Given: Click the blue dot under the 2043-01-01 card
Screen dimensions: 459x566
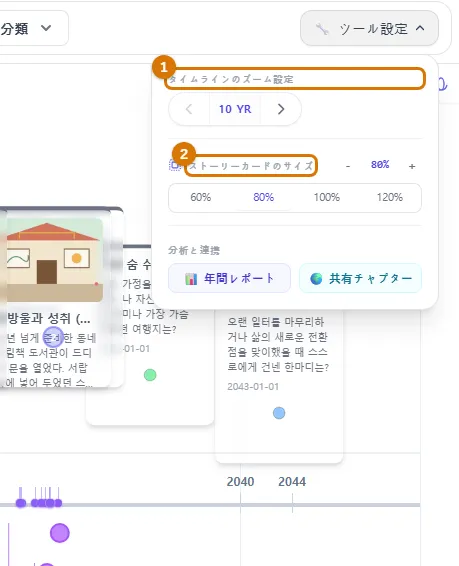Looking at the screenshot, I should coord(279,413).
